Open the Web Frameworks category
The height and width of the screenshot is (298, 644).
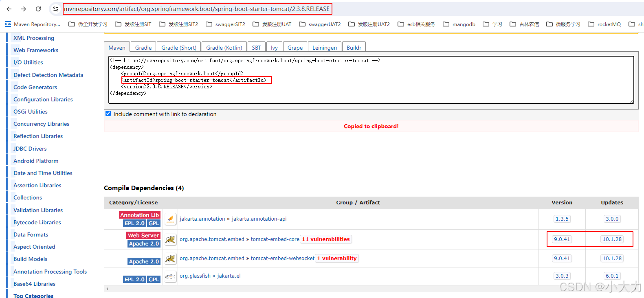coord(36,50)
